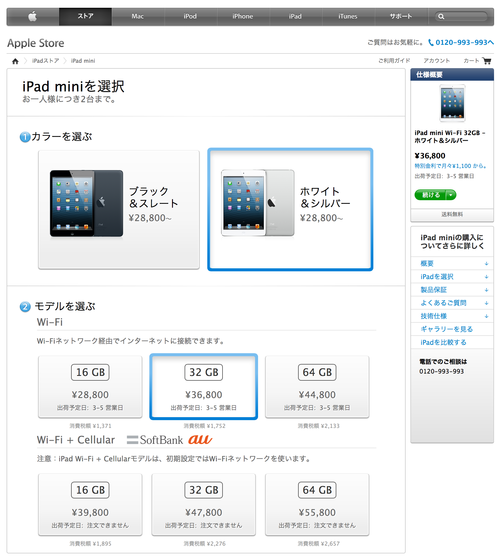This screenshot has width=500, height=557.
Task: Open iPadを比較する link
Action: (x=443, y=342)
